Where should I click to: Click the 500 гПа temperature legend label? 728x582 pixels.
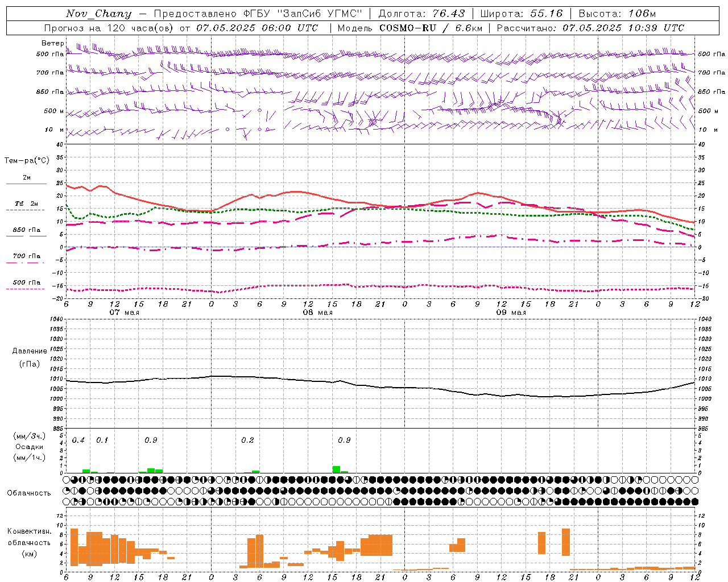[27, 282]
